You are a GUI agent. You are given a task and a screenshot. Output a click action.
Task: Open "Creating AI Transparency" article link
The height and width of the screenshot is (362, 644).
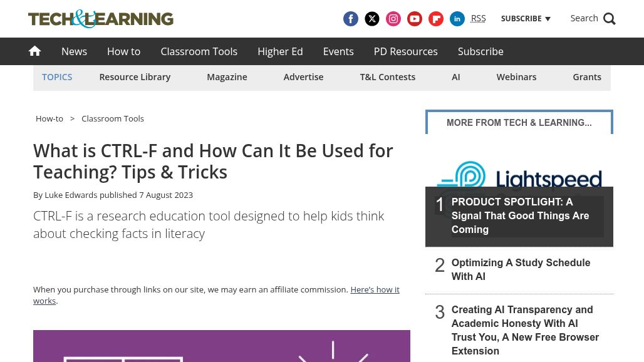[x=525, y=330]
